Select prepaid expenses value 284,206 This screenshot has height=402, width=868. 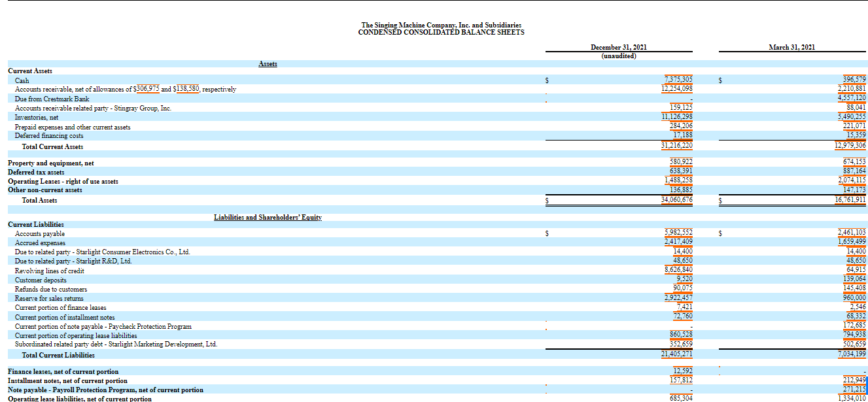(x=682, y=126)
